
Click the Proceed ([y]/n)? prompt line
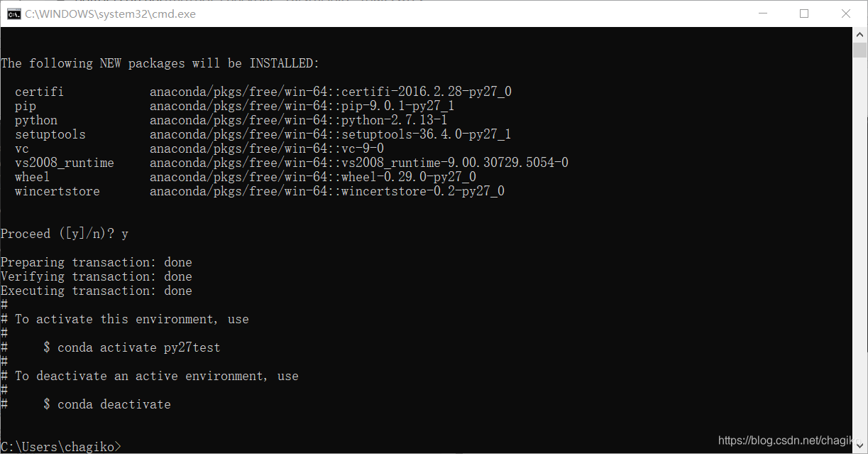[x=64, y=233]
